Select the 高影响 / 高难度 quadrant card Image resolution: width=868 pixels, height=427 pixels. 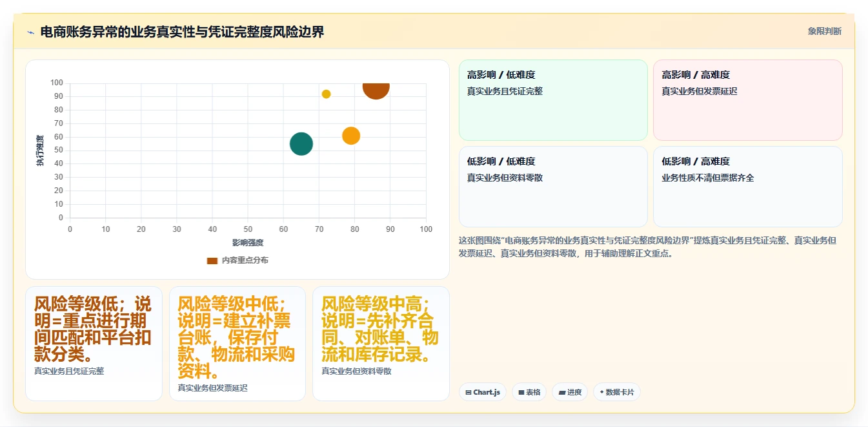click(x=747, y=100)
